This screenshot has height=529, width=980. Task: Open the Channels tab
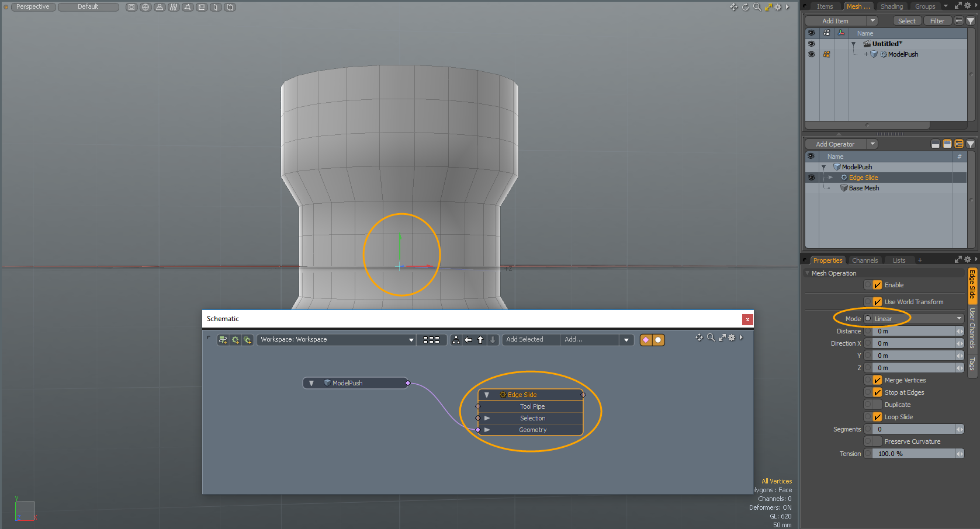click(864, 260)
